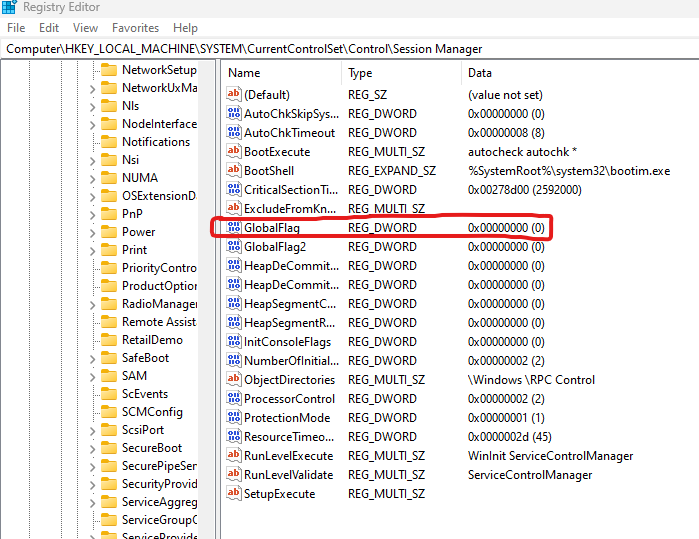Select the InitConsoleFlags DWORD icon
The height and width of the screenshot is (539, 699).
(x=234, y=342)
